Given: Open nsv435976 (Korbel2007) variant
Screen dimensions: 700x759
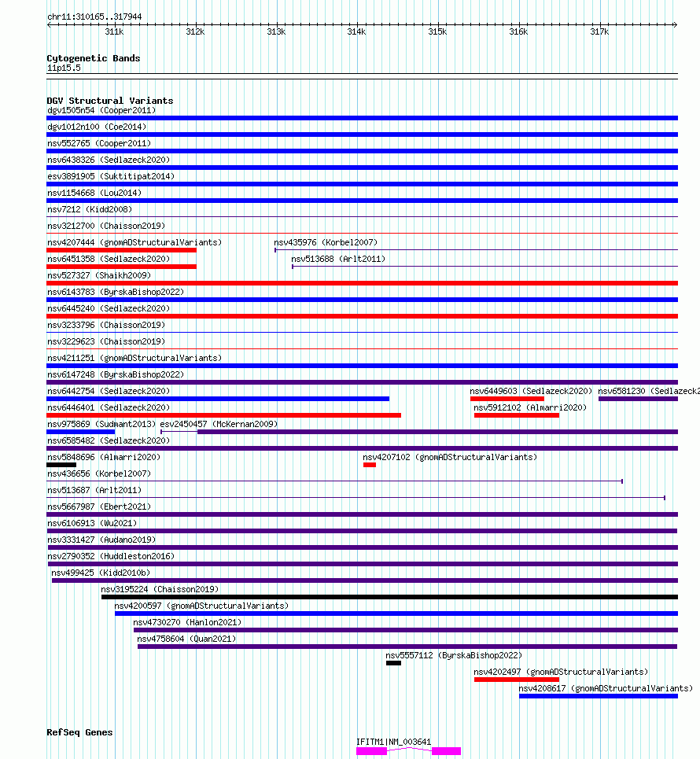Looking at the screenshot, I should [x=326, y=242].
